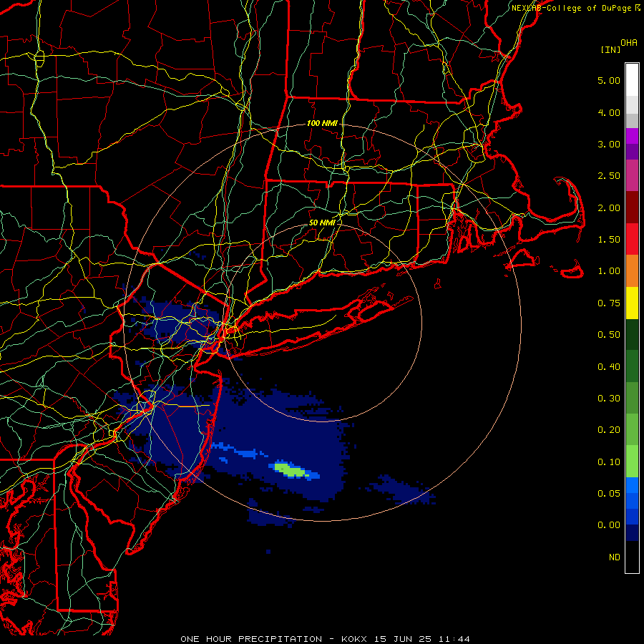This screenshot has height=644, width=644.
Task: Click the ND no-data legend label
Action: pos(615,557)
